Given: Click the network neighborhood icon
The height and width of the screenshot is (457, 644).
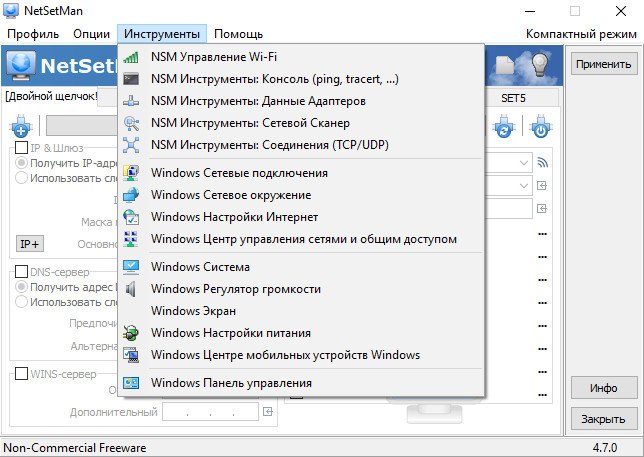Looking at the screenshot, I should (x=131, y=195).
